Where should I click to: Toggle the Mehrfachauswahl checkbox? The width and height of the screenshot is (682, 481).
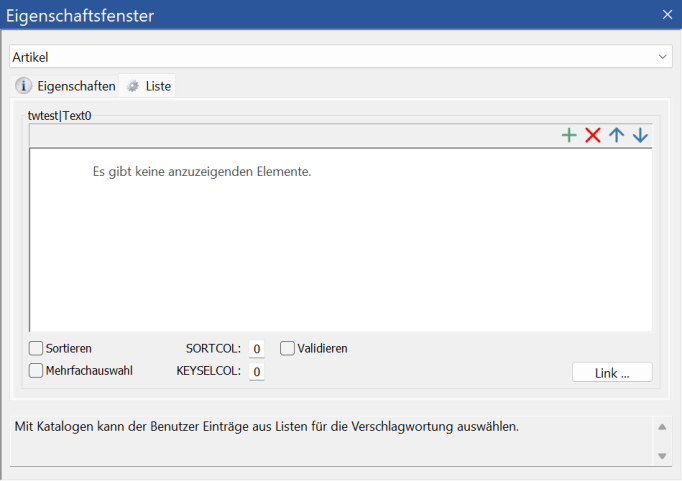37,371
